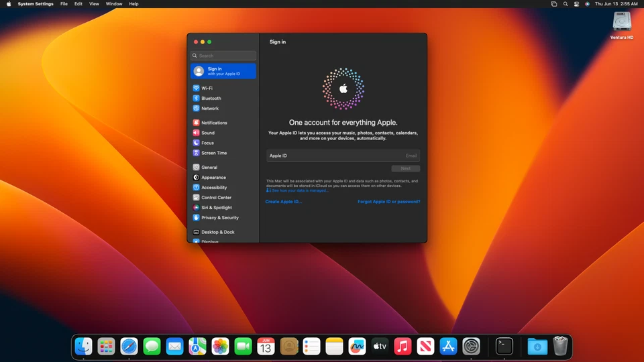Open the System Settings menu

36,4
